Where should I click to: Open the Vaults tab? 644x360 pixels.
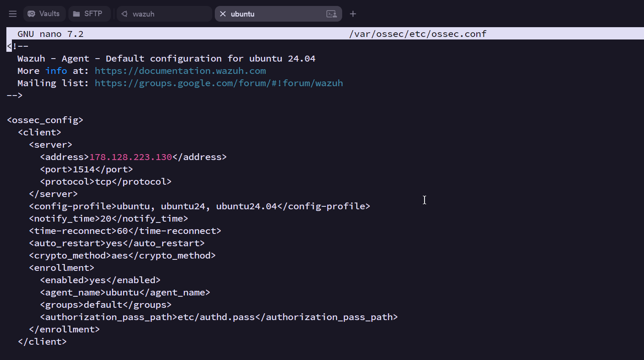point(44,14)
